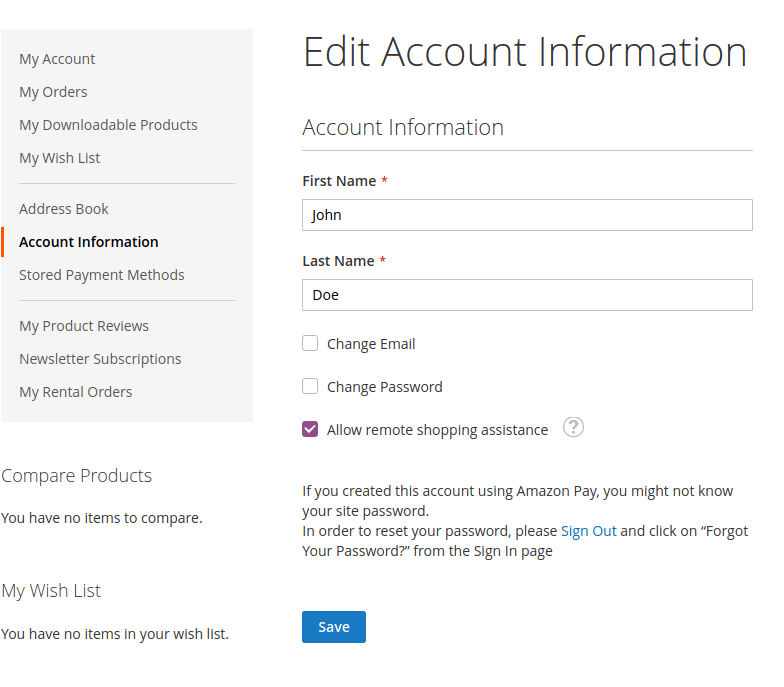Click the First Name label
This screenshot has width=784, height=687.
pyautogui.click(x=339, y=181)
